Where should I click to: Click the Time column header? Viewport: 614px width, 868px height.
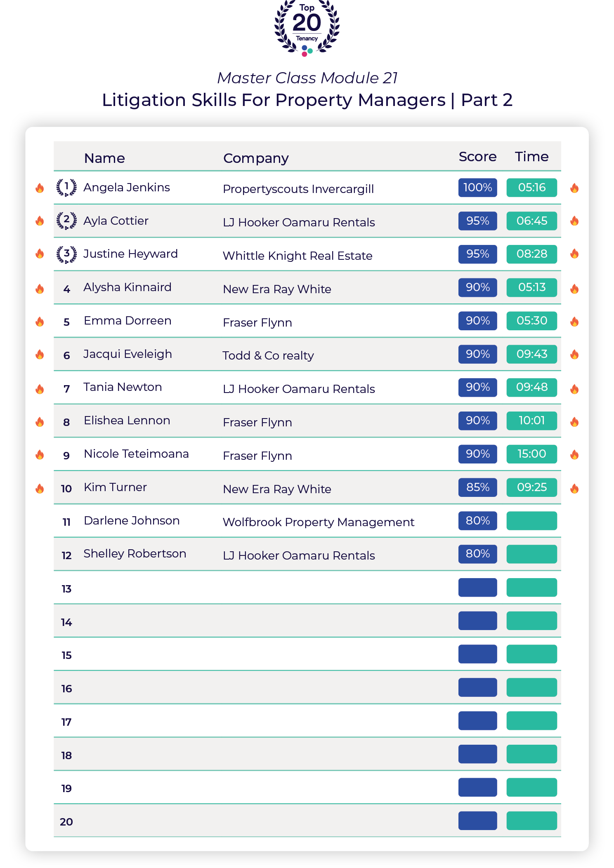531,157
